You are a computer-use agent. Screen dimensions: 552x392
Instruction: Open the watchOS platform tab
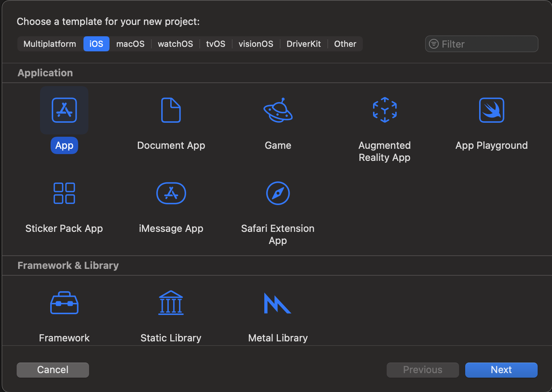[175, 44]
